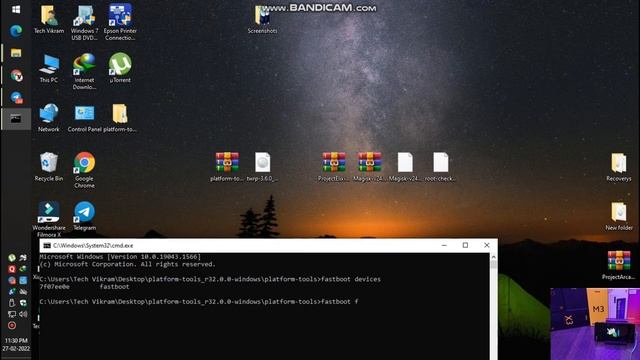Open platform-to... folder next to Control Panel
Viewport: 640px width, 360px height.
pyautogui.click(x=120, y=118)
